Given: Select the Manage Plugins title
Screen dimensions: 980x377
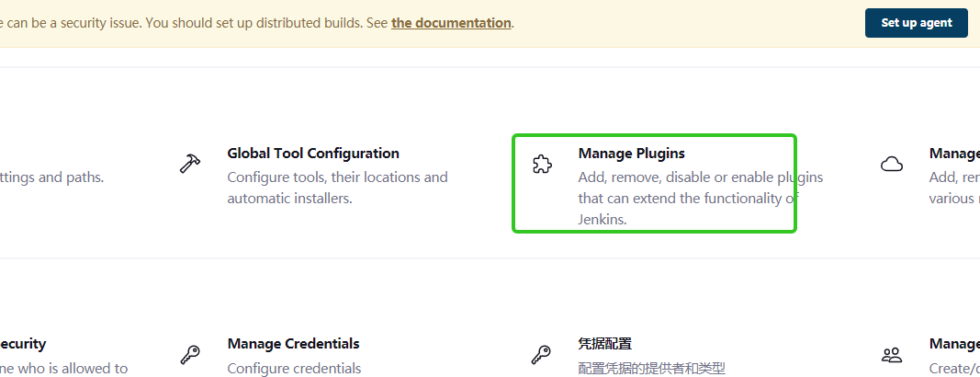Looking at the screenshot, I should (x=632, y=154).
